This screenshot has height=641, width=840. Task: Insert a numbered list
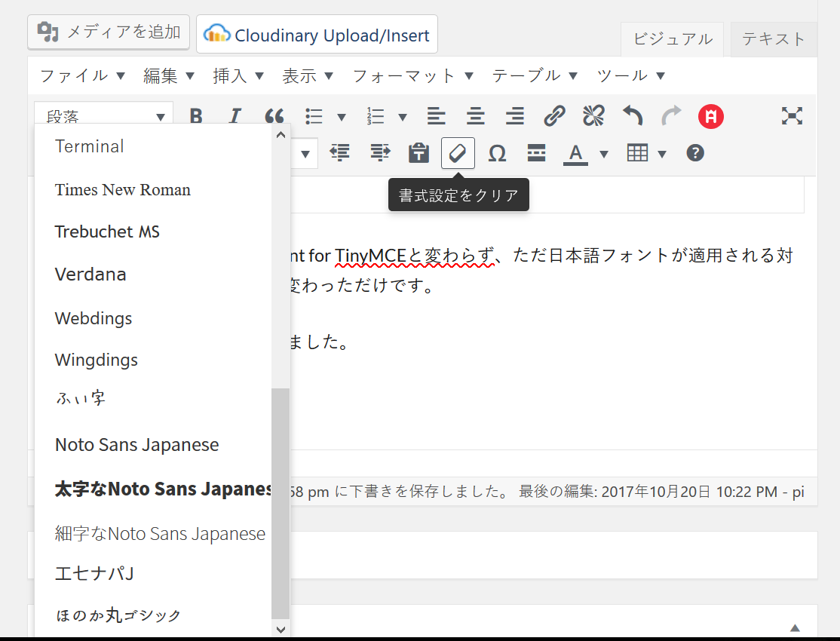click(376, 116)
